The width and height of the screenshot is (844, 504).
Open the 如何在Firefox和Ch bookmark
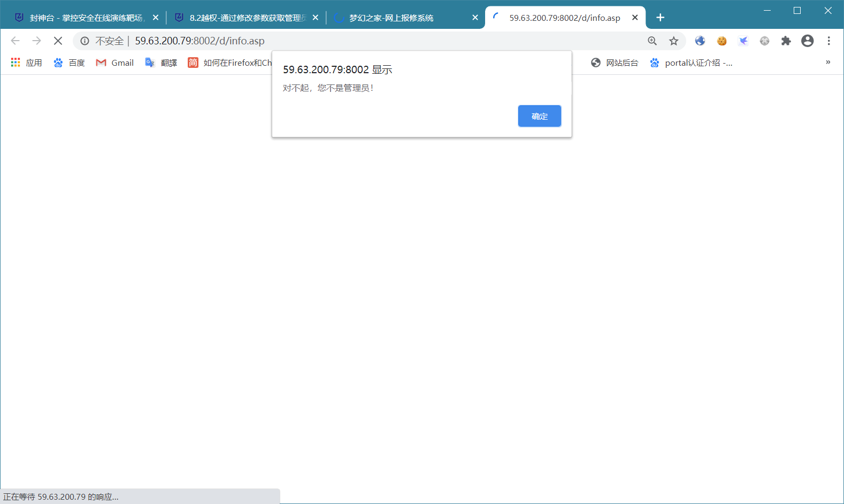(x=229, y=63)
